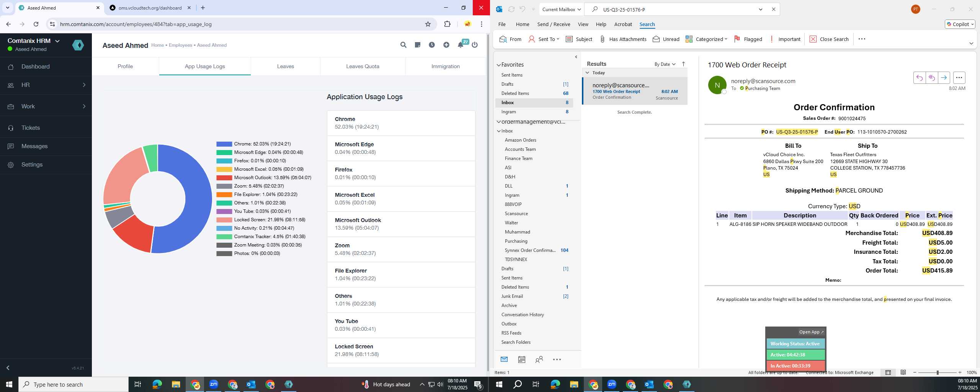Open Outlook Send / Receive tab
Viewport: 980px width, 392px height.
pos(554,24)
